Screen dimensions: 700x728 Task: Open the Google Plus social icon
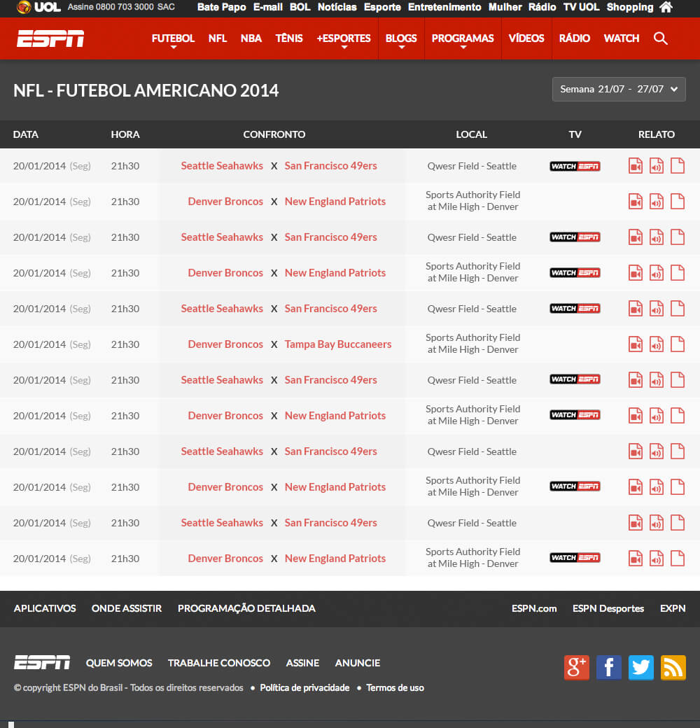click(577, 668)
